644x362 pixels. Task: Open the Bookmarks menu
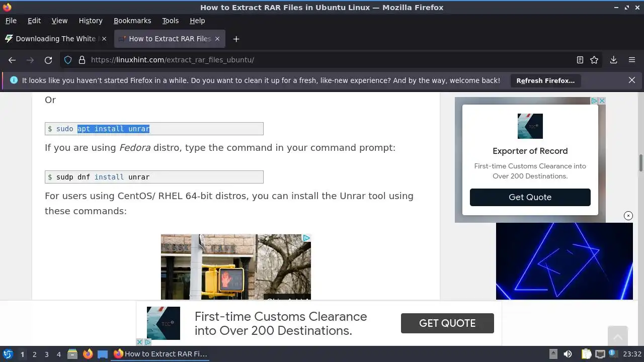tap(132, 21)
